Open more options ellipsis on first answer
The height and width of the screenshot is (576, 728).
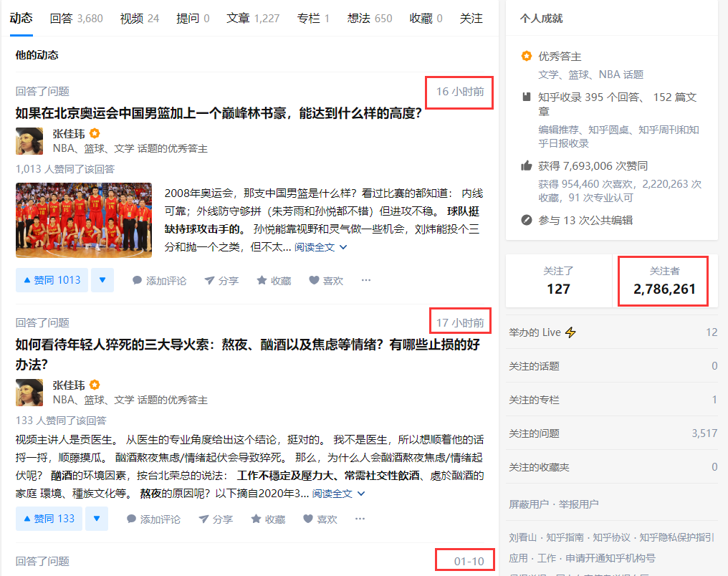(366, 280)
